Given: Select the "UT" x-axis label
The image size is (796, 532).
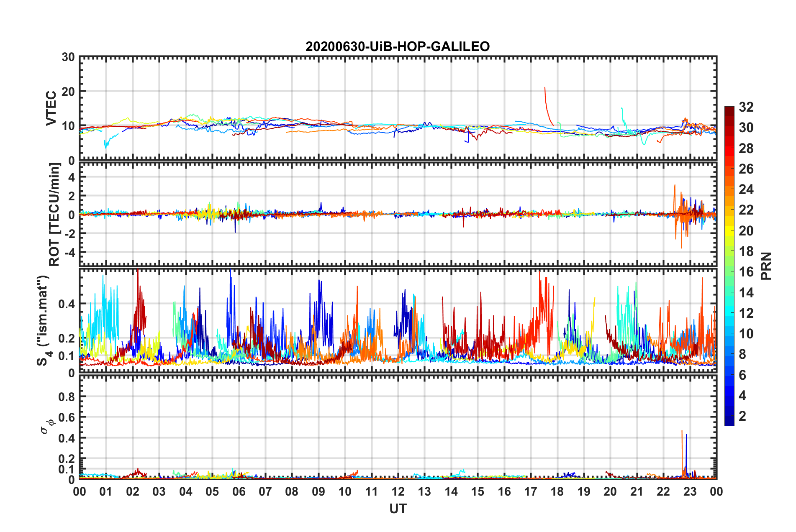Looking at the screenshot, I should [398, 509].
